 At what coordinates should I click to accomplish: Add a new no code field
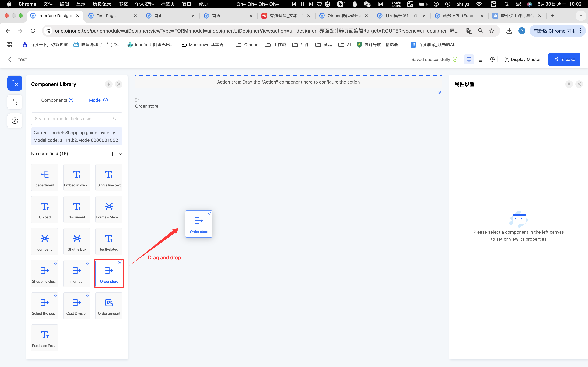[x=112, y=154]
